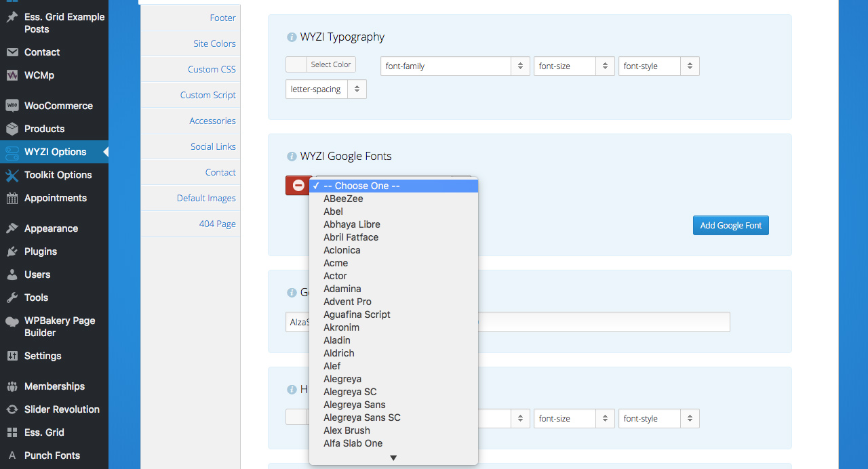This screenshot has width=868, height=469.
Task: Open the Accessories options tab
Action: [x=191, y=121]
